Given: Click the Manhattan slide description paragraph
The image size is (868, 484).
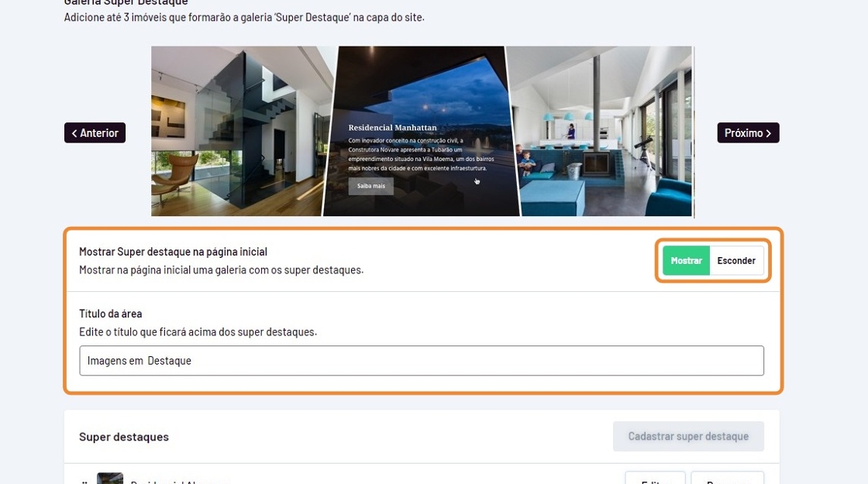Looking at the screenshot, I should tap(421, 154).
